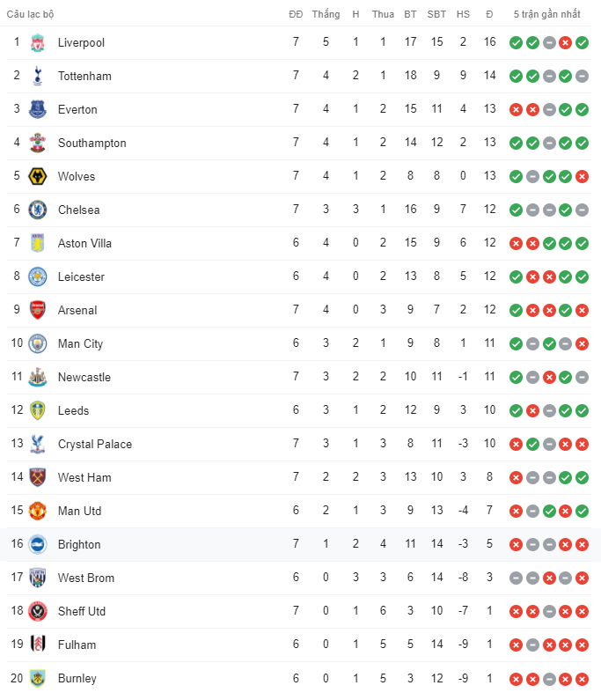601x700 pixels.
Task: Click the Wolves club logo
Action: [x=37, y=176]
